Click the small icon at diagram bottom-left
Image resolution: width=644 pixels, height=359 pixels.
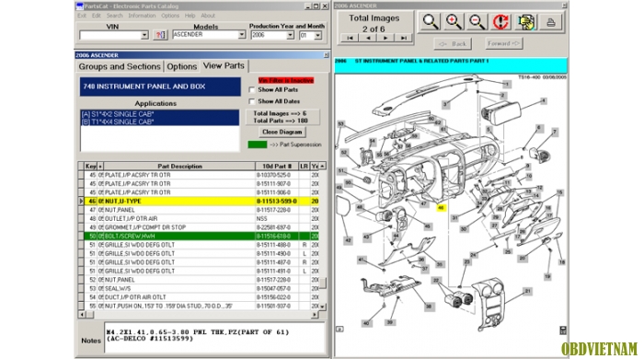(339, 329)
